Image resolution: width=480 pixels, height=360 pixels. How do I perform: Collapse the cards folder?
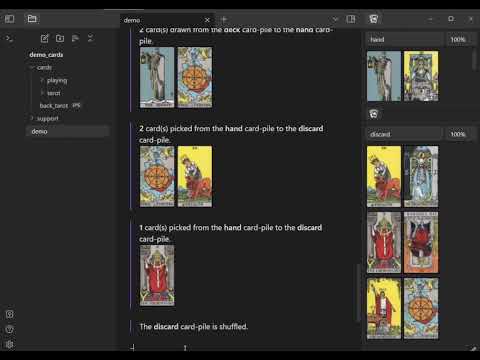click(x=44, y=68)
